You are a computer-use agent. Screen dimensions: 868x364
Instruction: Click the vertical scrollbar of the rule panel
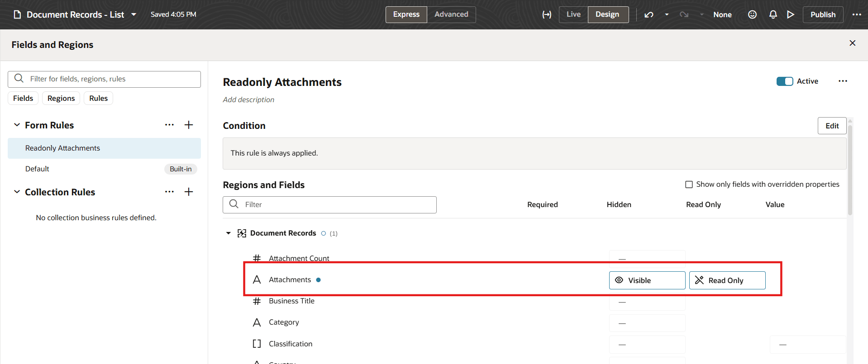[850, 170]
